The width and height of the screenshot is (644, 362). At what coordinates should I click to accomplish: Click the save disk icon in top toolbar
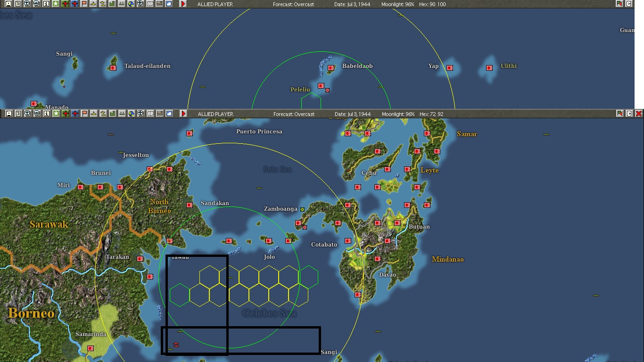coord(8,4)
